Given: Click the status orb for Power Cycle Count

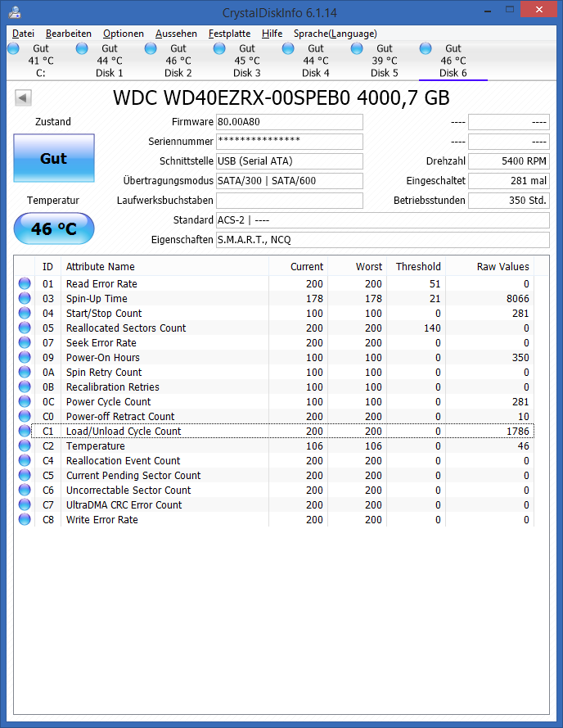Looking at the screenshot, I should [x=25, y=401].
